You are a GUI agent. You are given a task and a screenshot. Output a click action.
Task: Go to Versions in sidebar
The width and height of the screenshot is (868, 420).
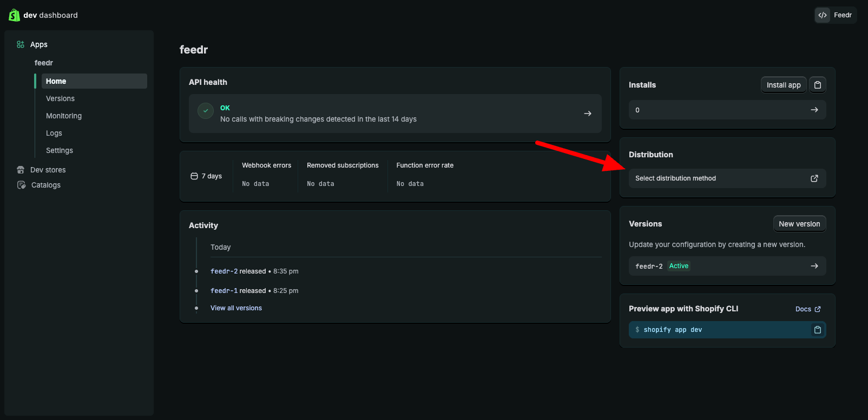pos(60,98)
